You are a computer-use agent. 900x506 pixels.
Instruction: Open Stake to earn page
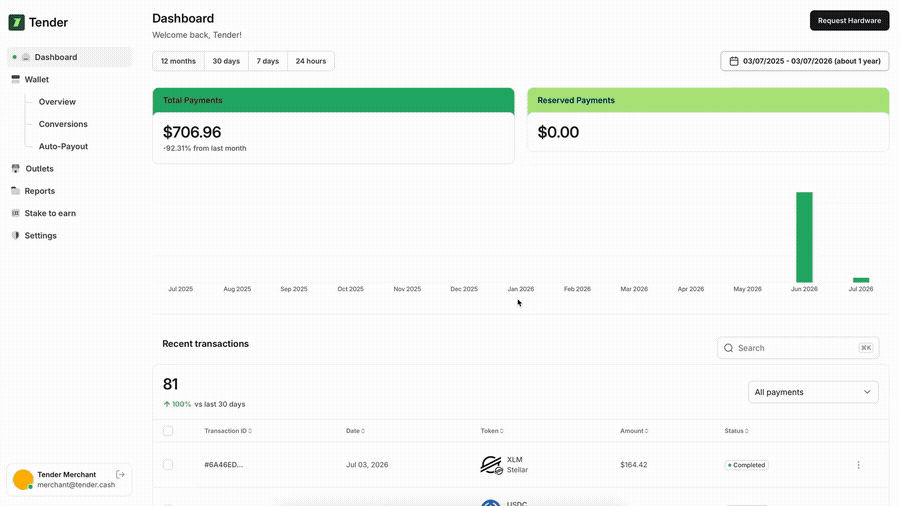coord(50,213)
